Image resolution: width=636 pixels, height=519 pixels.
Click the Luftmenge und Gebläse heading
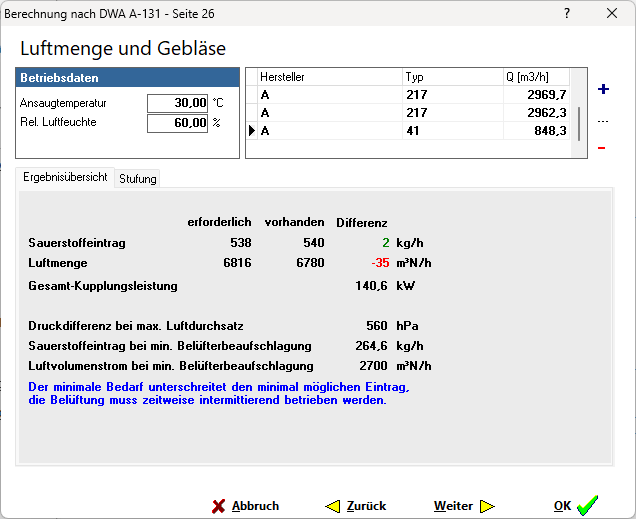pyautogui.click(x=123, y=48)
